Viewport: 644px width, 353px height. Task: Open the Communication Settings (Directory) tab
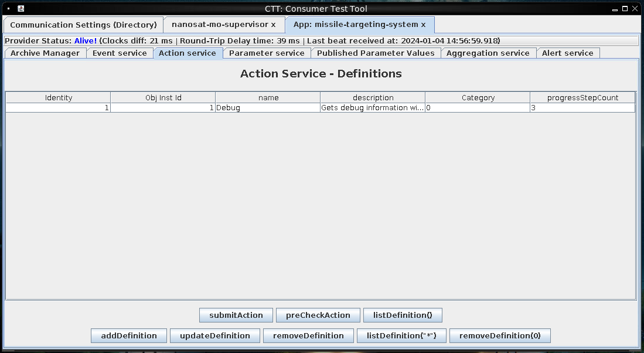click(83, 25)
